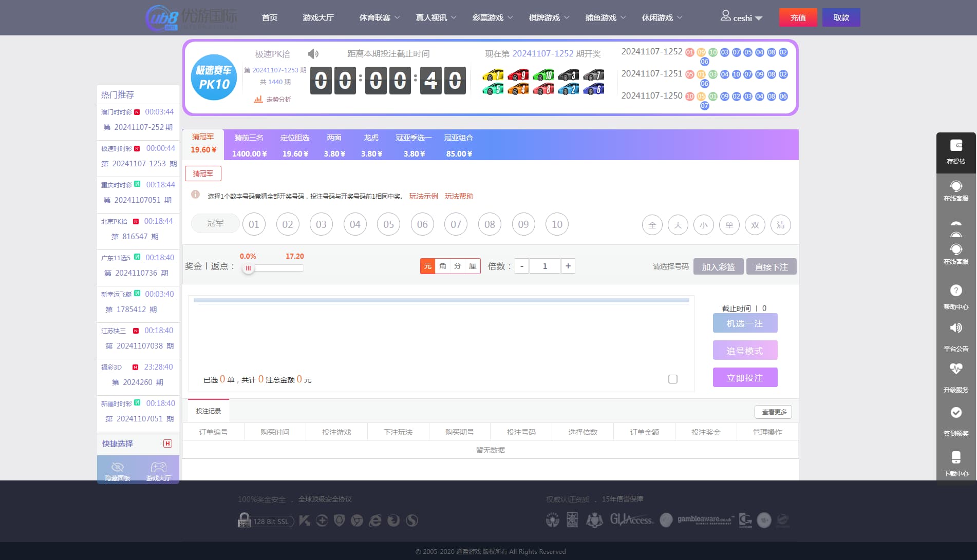Hide the side panel with eye icon
The width and height of the screenshot is (977, 560).
118,468
